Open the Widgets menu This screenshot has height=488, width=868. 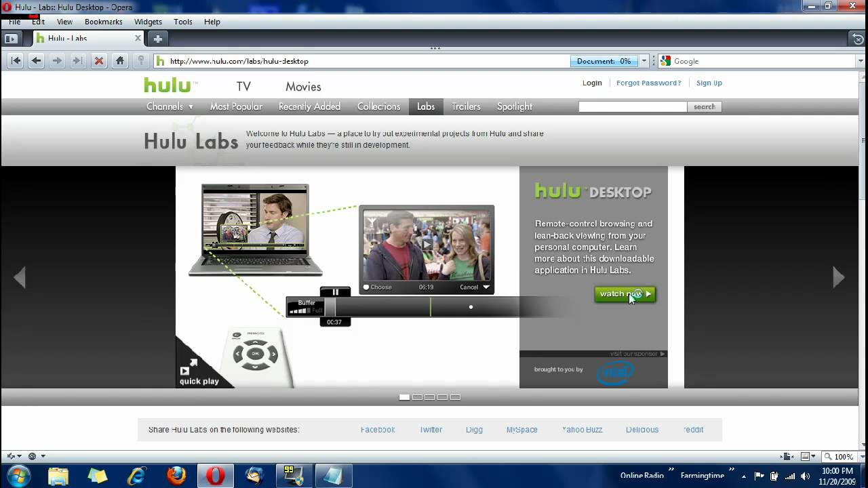coord(148,22)
